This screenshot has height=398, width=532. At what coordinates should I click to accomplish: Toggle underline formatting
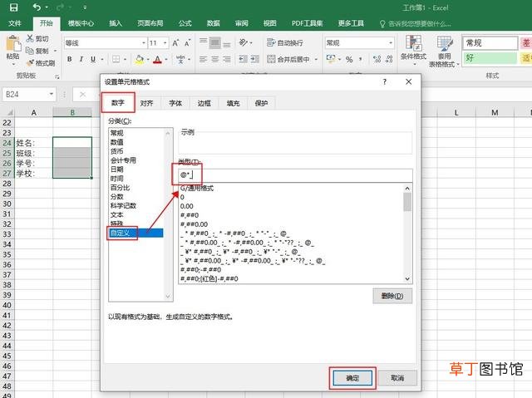pos(92,59)
